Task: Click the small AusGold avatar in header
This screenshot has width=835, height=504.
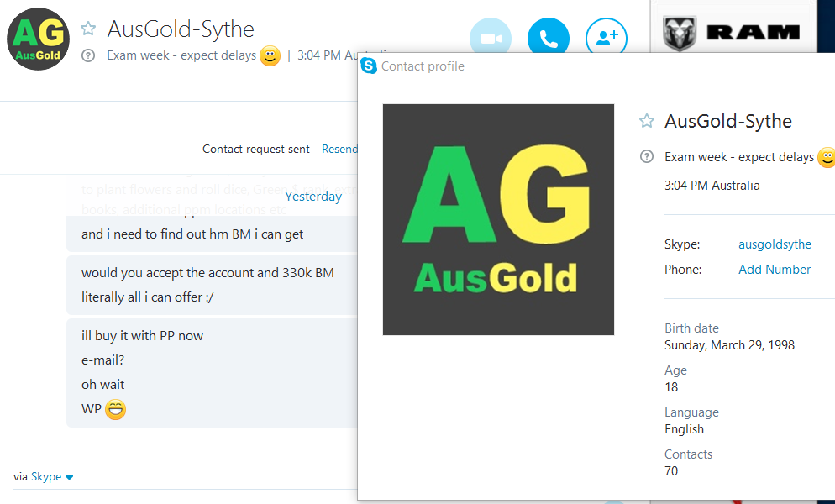Action: [x=37, y=39]
